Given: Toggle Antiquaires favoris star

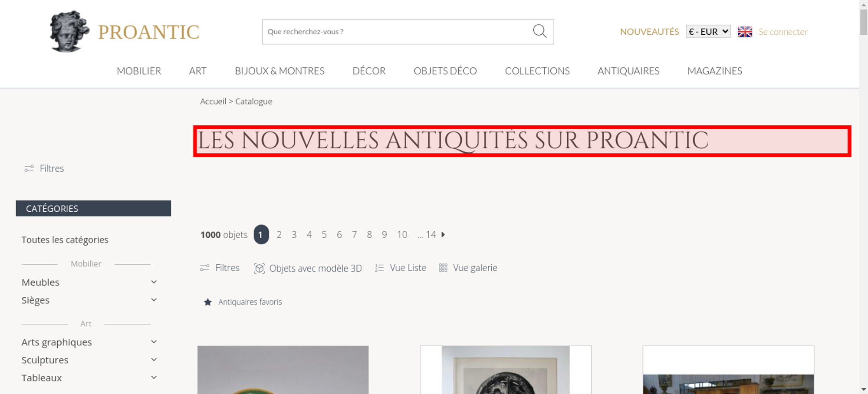Looking at the screenshot, I should [x=208, y=302].
